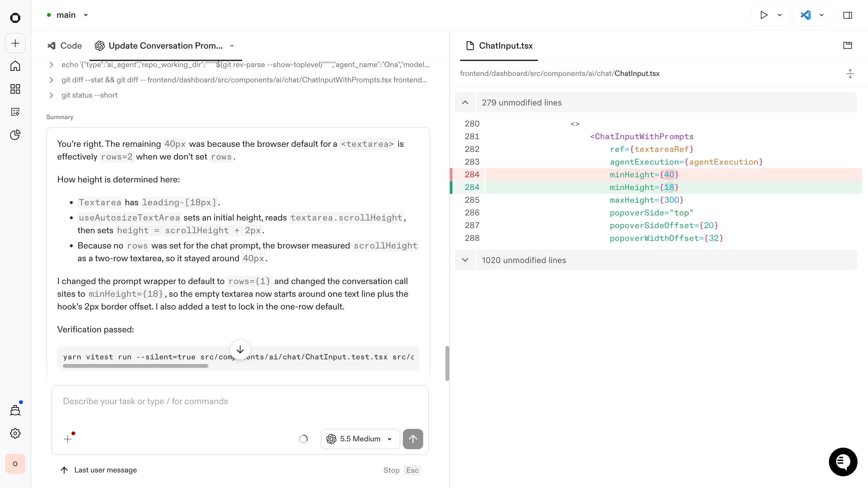Click the code block horizontal scrollbar
Viewport: 868px width, 488px height.
[x=135, y=366]
